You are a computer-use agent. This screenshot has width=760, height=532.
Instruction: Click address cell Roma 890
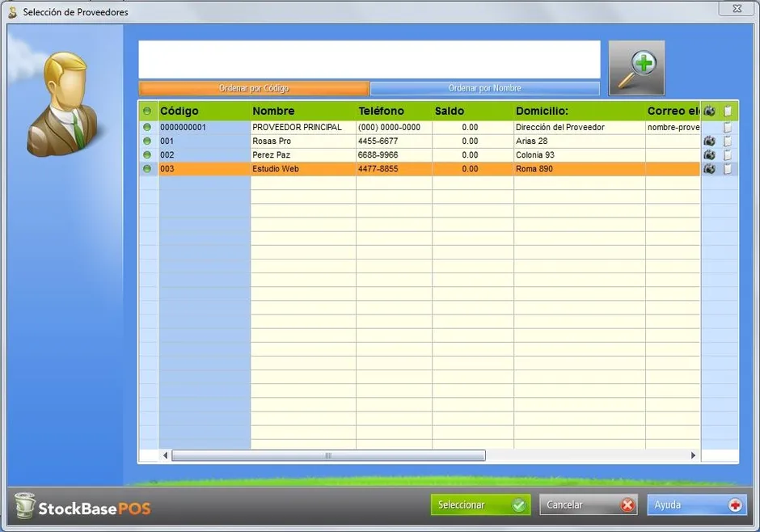(x=580, y=169)
